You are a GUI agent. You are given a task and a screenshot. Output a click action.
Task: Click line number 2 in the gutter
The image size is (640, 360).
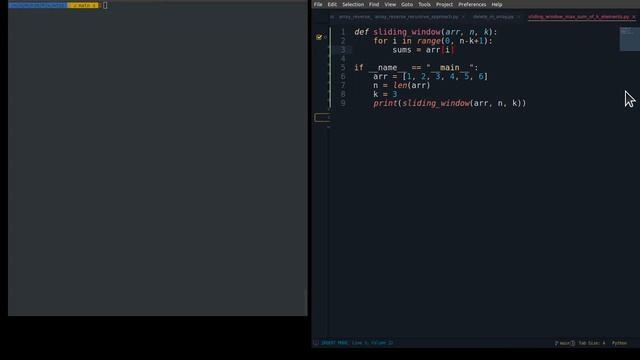pyautogui.click(x=343, y=41)
